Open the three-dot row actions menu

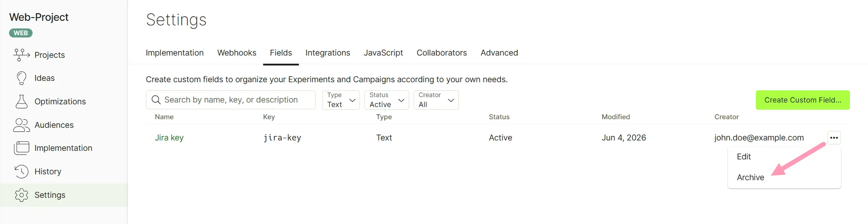point(834,138)
